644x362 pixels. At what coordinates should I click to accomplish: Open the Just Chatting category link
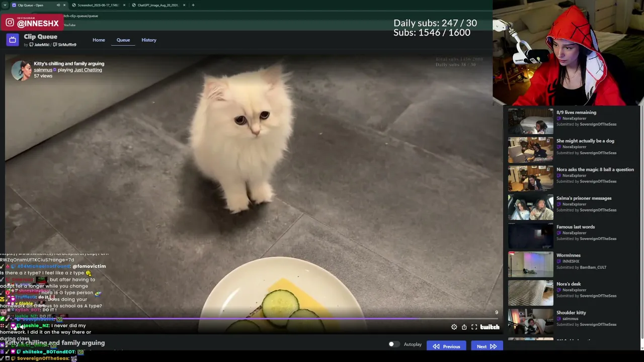pos(88,70)
